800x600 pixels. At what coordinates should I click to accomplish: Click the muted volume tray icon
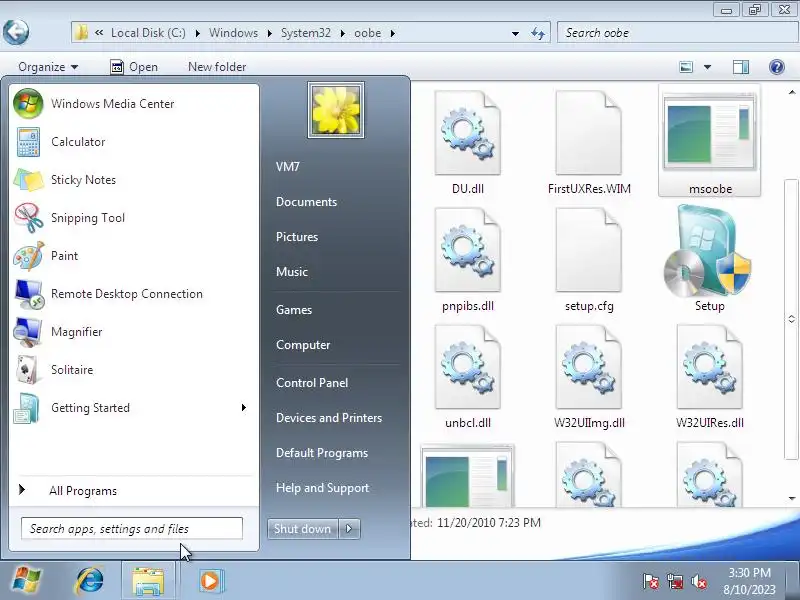coord(698,581)
